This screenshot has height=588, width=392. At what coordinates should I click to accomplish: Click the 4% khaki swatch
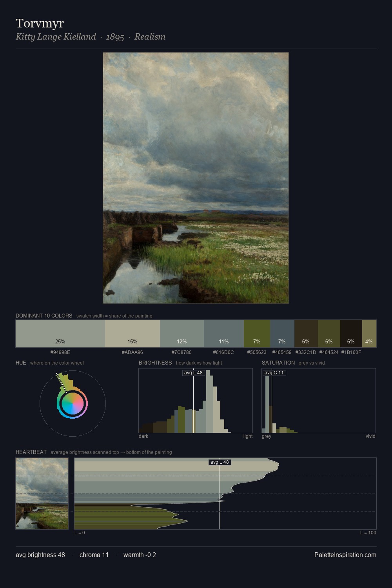coord(369,334)
